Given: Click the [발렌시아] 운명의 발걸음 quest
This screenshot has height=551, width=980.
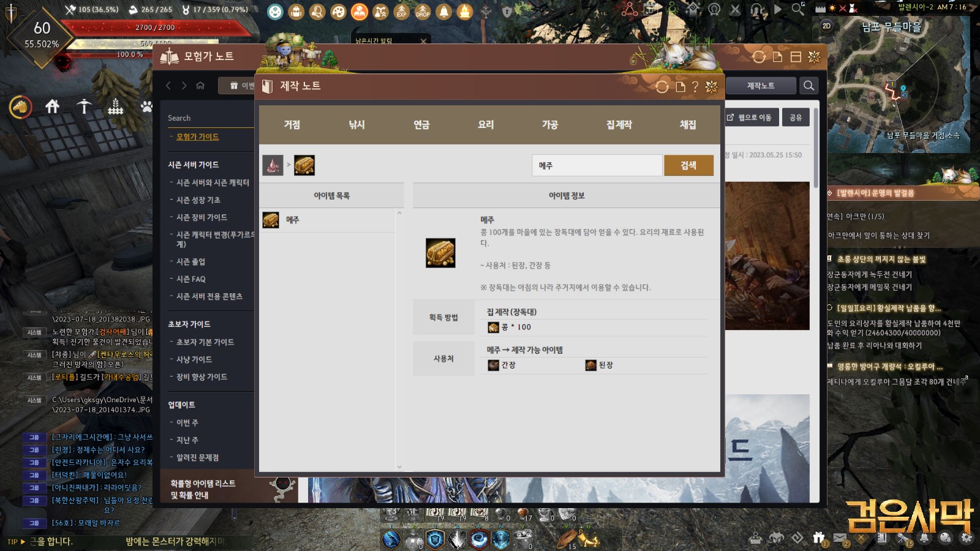Looking at the screenshot, I should coord(876,193).
